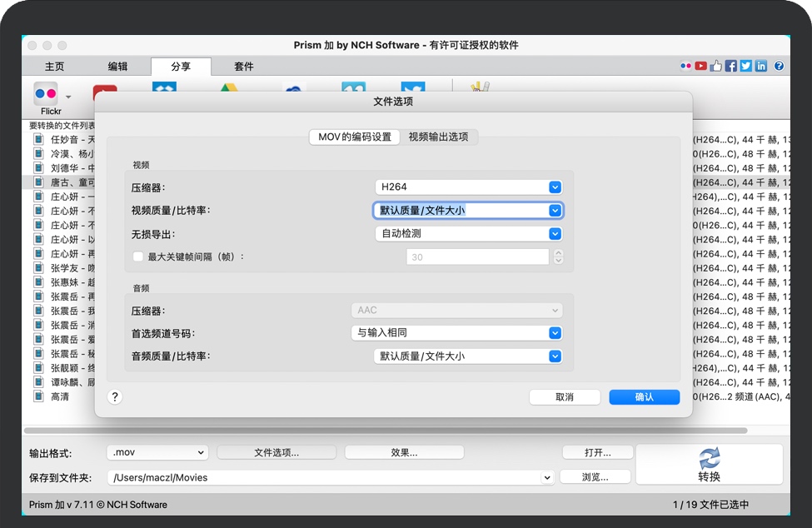Switch to the 视频输出选项 tab
Viewport: 812px width, 528px height.
point(438,137)
